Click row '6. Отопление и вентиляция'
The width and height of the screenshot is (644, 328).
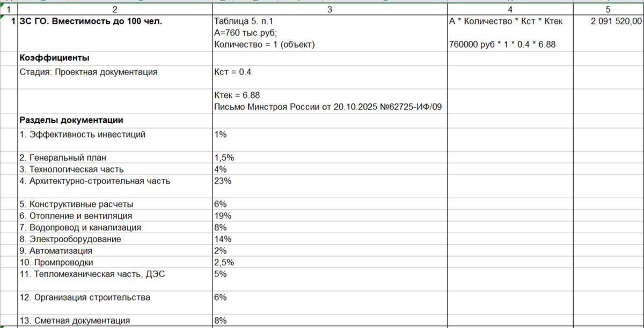(115, 215)
